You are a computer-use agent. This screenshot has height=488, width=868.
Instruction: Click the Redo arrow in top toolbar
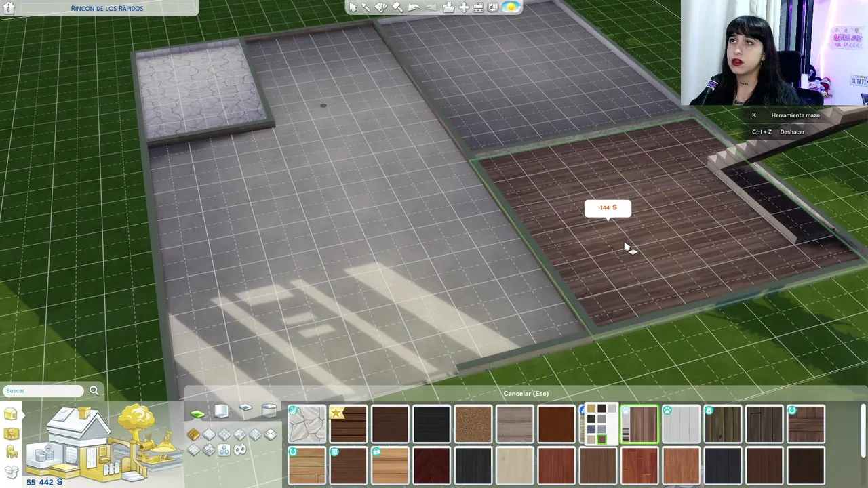point(431,7)
